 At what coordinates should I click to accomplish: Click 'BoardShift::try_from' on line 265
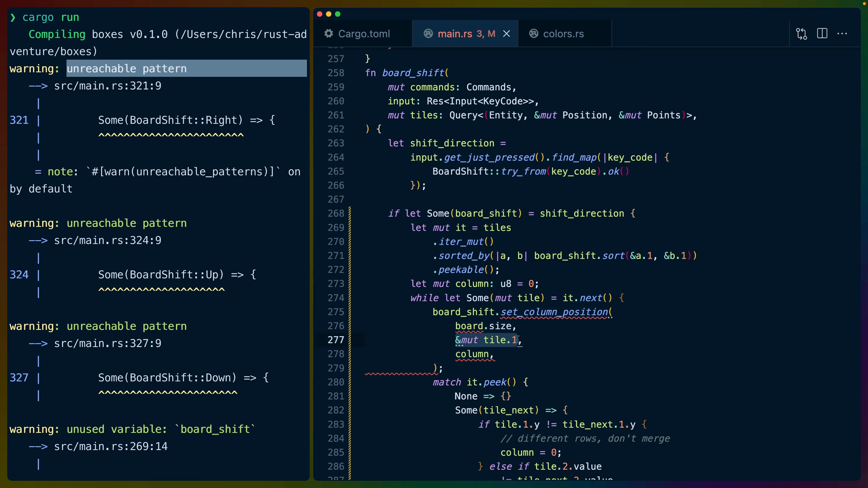pyautogui.click(x=489, y=172)
